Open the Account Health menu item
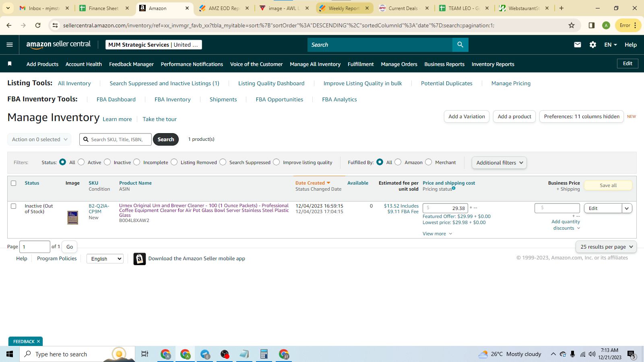 tap(84, 64)
